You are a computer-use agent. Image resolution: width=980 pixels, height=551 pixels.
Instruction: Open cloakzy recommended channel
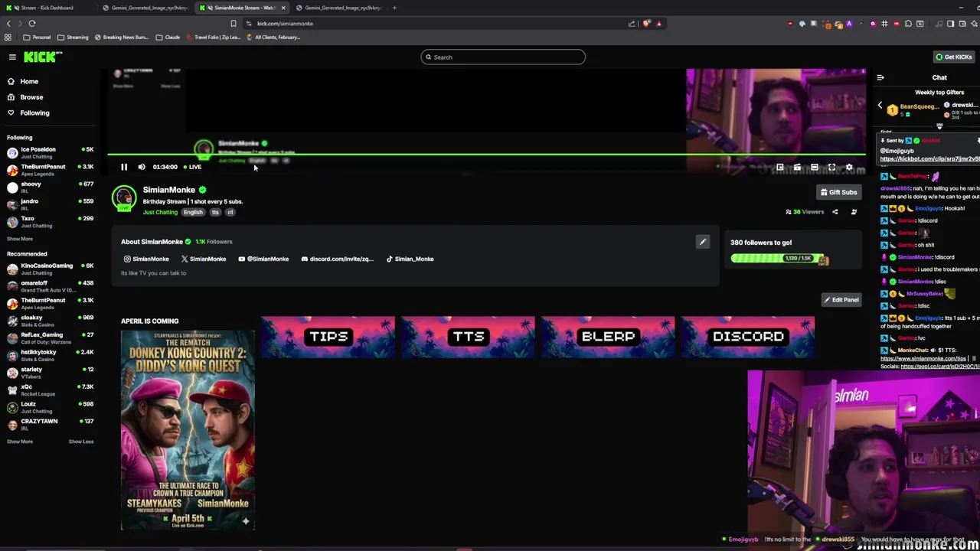pyautogui.click(x=50, y=321)
